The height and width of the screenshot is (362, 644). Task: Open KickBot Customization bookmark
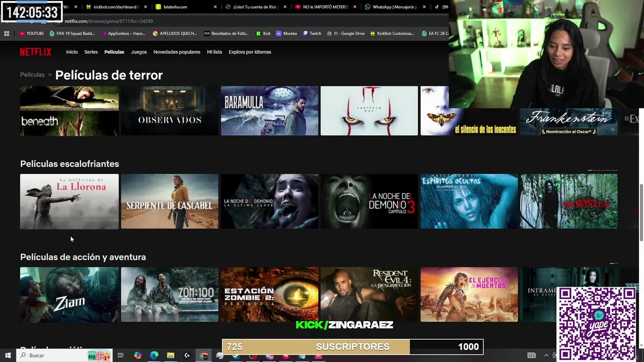(x=392, y=33)
